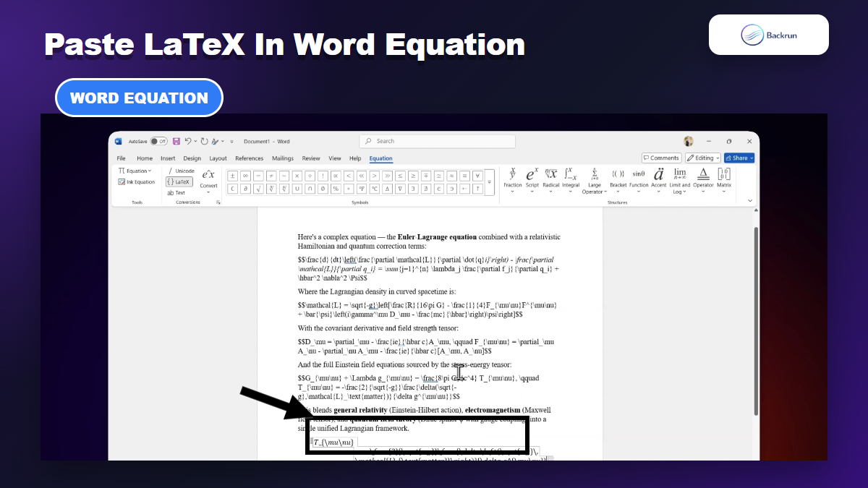This screenshot has height=488, width=868.
Task: Insert the intersection symbol
Action: [310, 189]
